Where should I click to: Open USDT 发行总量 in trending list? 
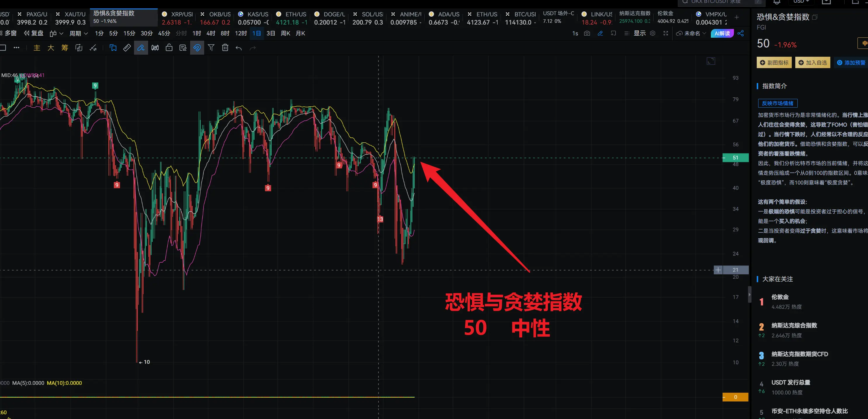tap(791, 382)
